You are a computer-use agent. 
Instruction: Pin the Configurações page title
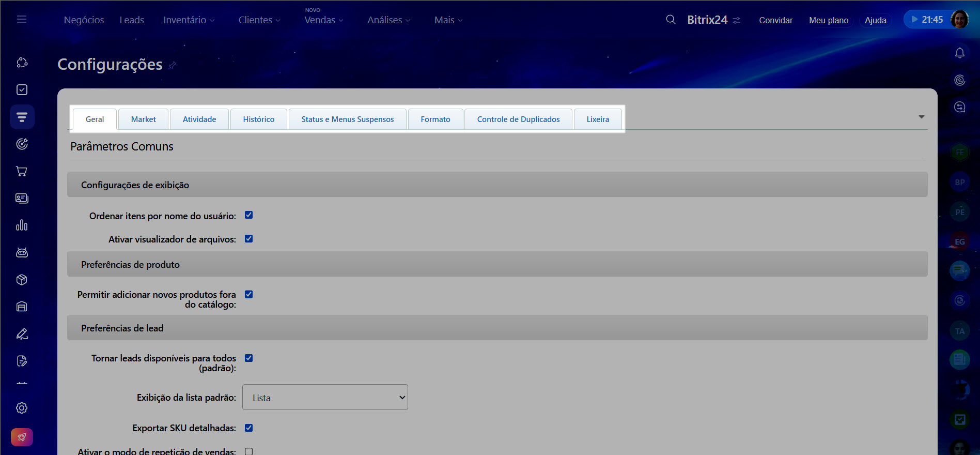coord(173,65)
